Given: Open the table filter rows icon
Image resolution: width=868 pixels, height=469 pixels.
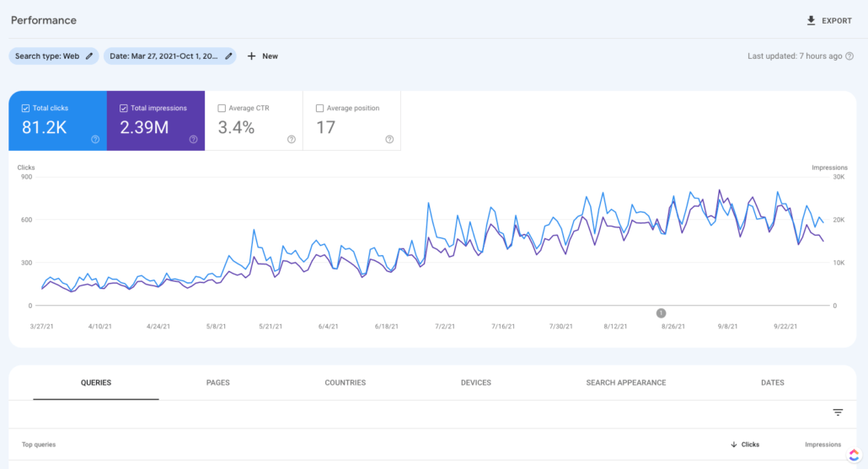Looking at the screenshot, I should [x=838, y=413].
